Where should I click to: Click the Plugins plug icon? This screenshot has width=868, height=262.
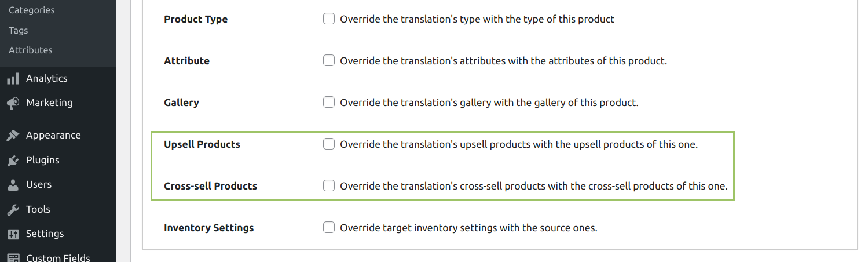click(13, 161)
